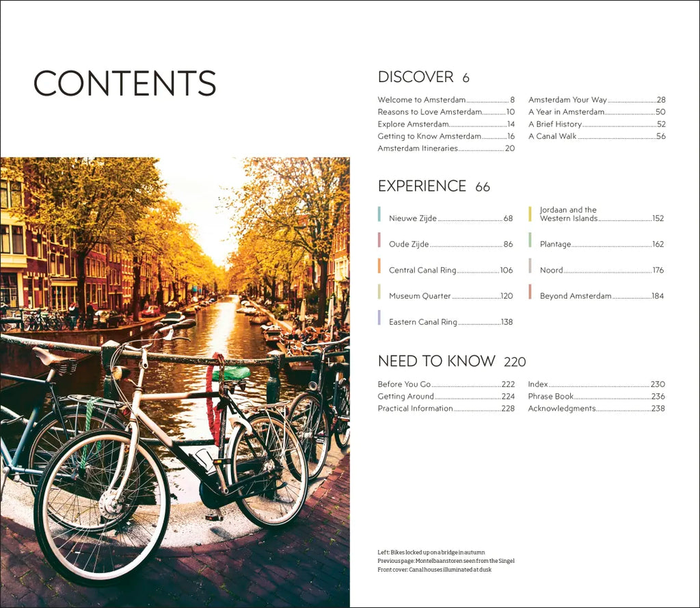
Task: Open the Beyond Amsterdam chapter
Action: (576, 296)
